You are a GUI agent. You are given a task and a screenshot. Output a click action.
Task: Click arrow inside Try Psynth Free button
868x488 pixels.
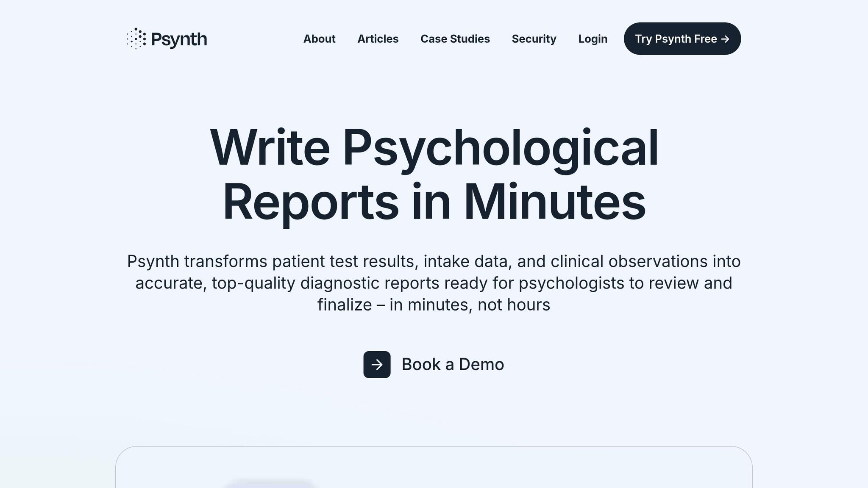pyautogui.click(x=725, y=39)
